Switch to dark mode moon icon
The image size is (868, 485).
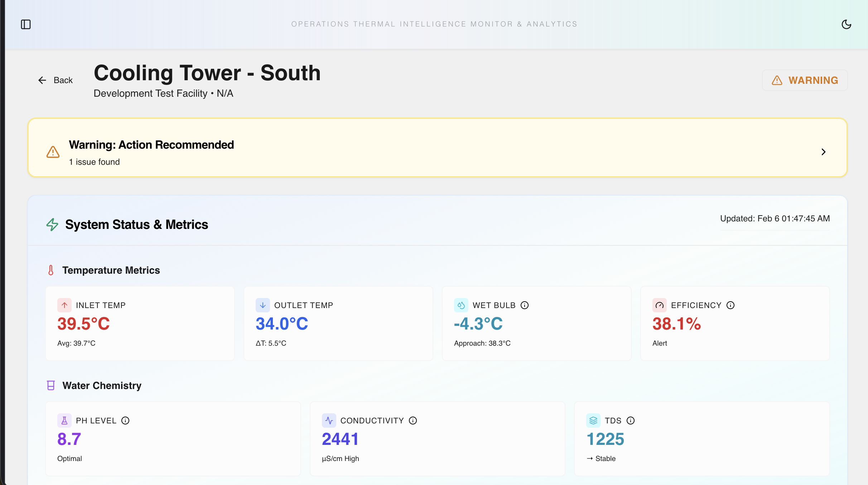pyautogui.click(x=846, y=24)
